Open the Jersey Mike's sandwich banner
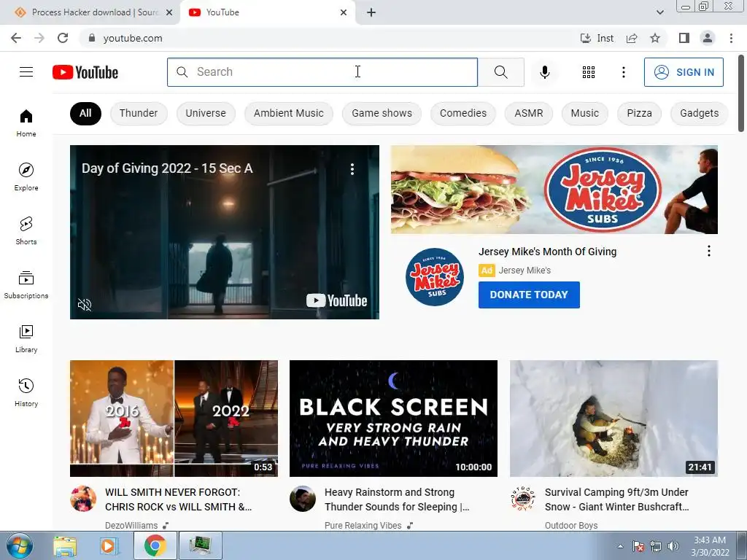This screenshot has width=747, height=560. click(x=554, y=190)
